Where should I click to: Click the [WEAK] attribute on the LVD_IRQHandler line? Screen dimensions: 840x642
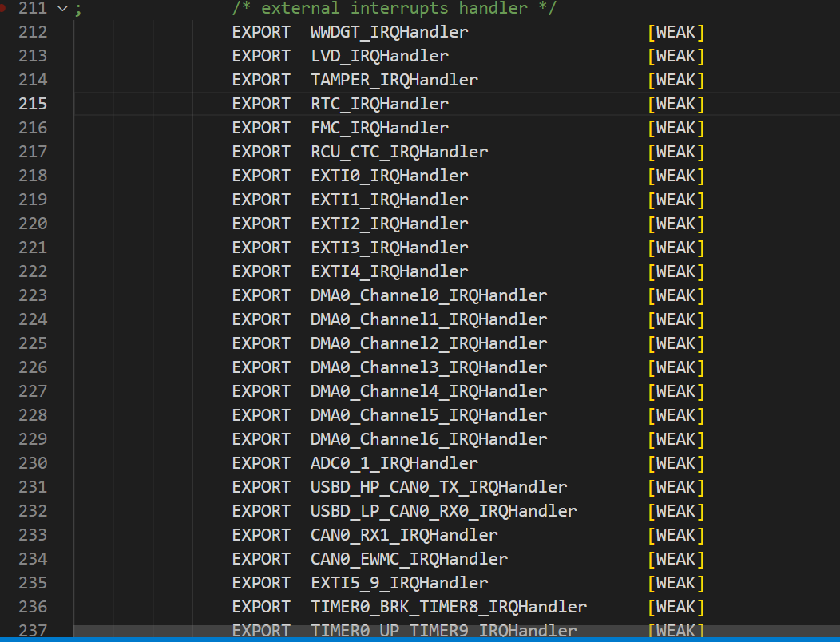pyautogui.click(x=676, y=56)
